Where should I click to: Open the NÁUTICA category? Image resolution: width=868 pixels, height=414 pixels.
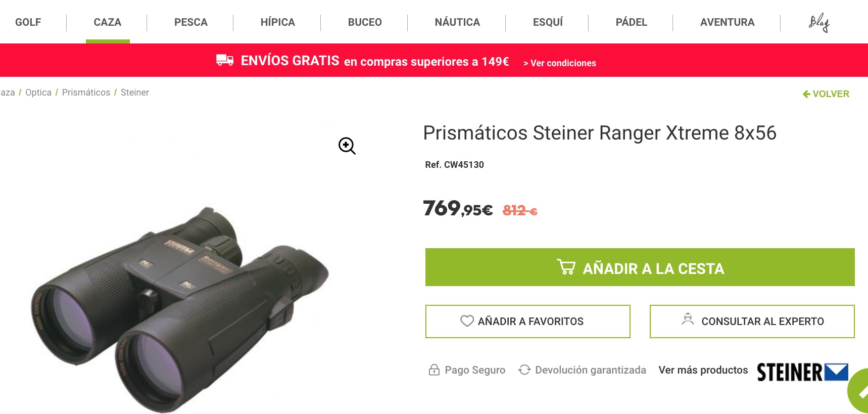457,22
